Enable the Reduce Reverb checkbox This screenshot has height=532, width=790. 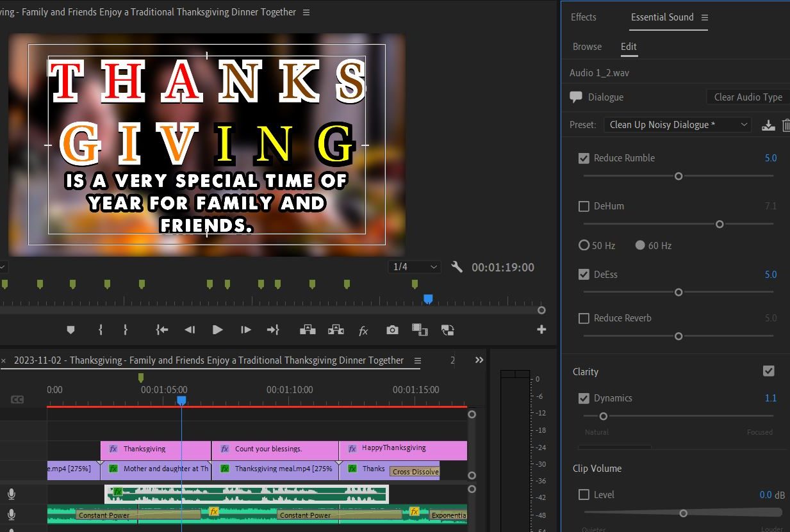coord(584,318)
